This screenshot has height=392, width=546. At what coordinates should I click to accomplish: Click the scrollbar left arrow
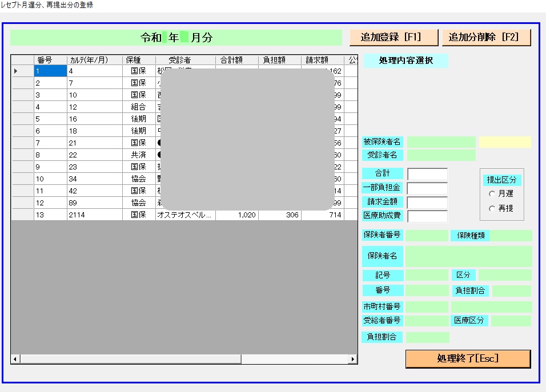tap(15, 359)
